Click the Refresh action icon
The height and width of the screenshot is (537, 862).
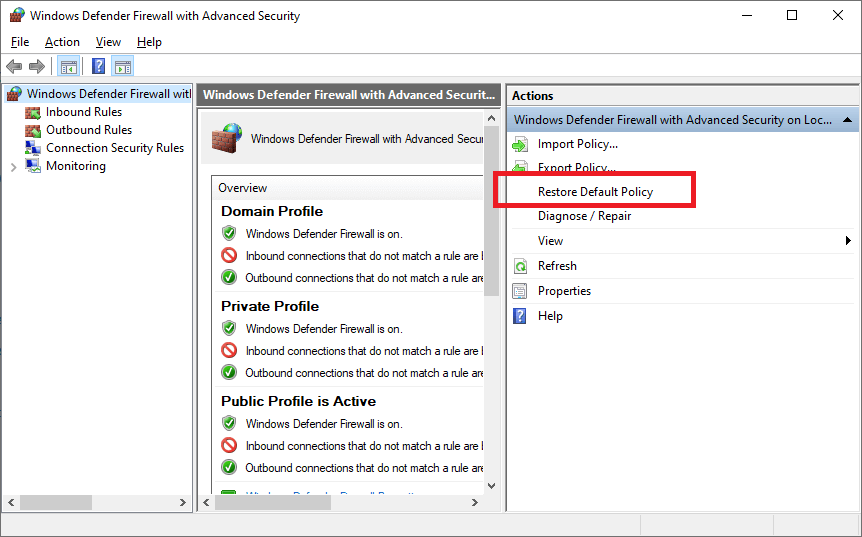coord(520,267)
